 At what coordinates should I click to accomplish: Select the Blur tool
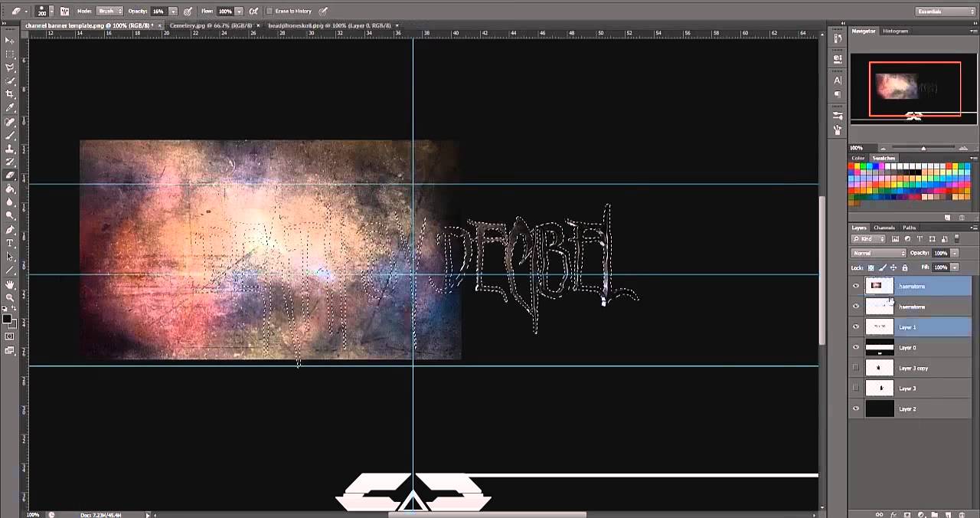(x=10, y=202)
